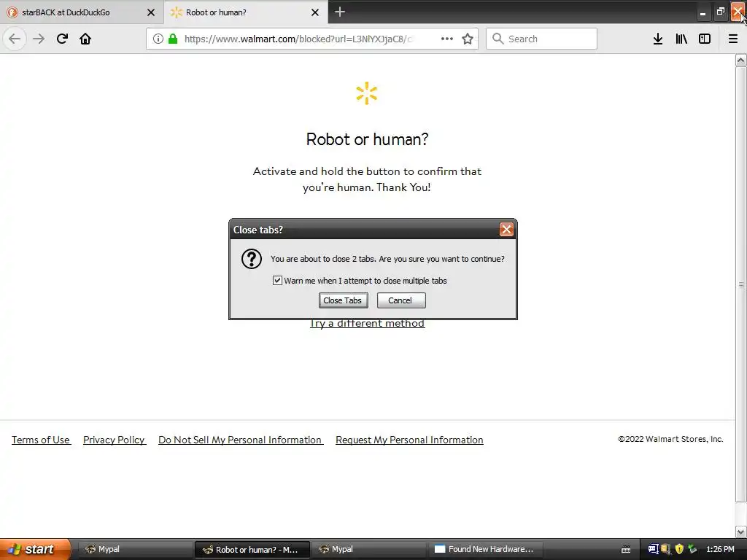
Task: Open the page actions three-dot menu
Action: [447, 39]
